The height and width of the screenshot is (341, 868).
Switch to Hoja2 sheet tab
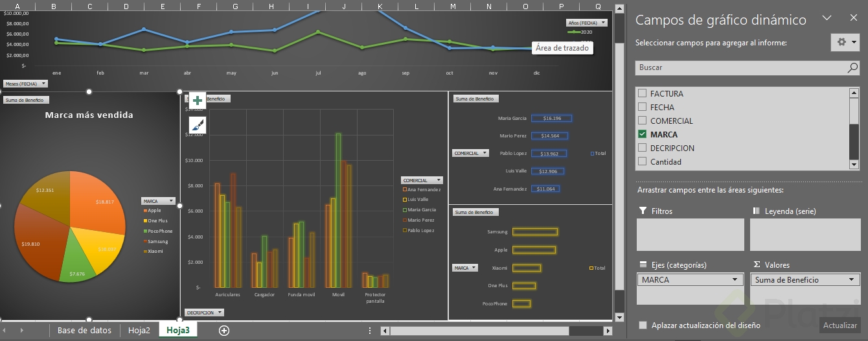139,331
